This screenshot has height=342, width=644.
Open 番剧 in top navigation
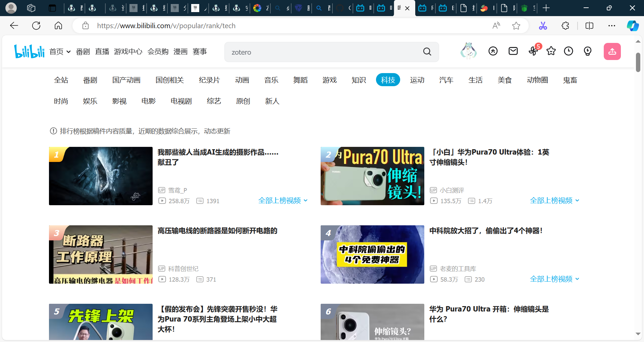(83, 51)
